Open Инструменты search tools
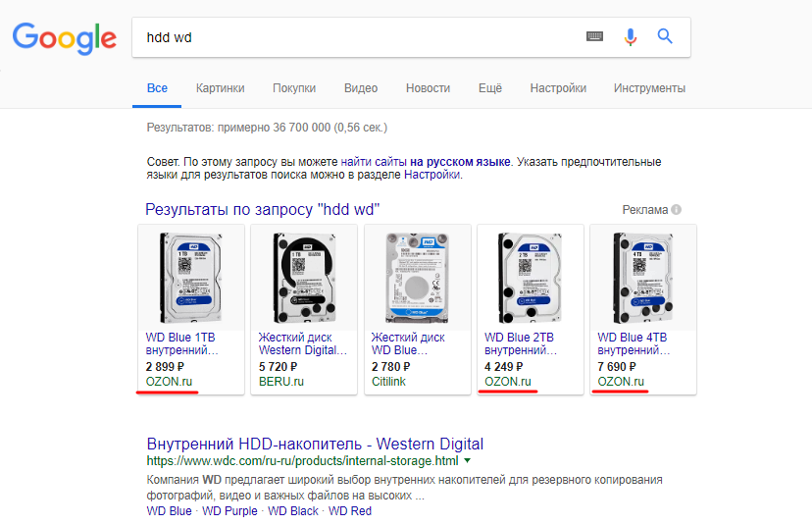Viewport: 812px width, 525px height. click(649, 88)
